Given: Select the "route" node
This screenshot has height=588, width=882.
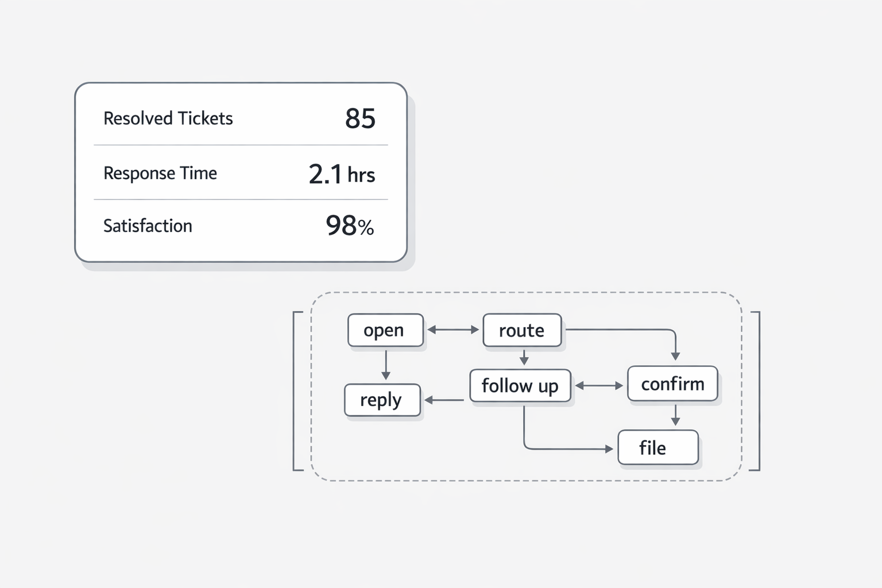Looking at the screenshot, I should click(522, 330).
